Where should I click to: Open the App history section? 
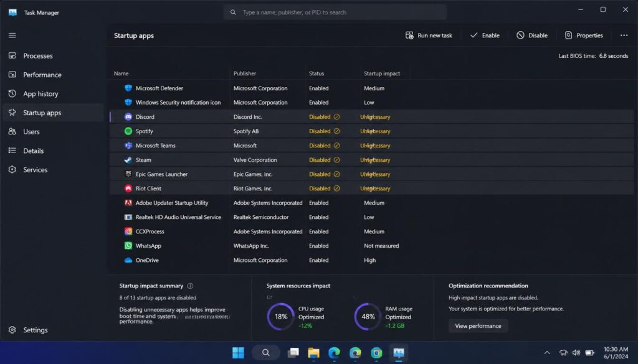(40, 94)
